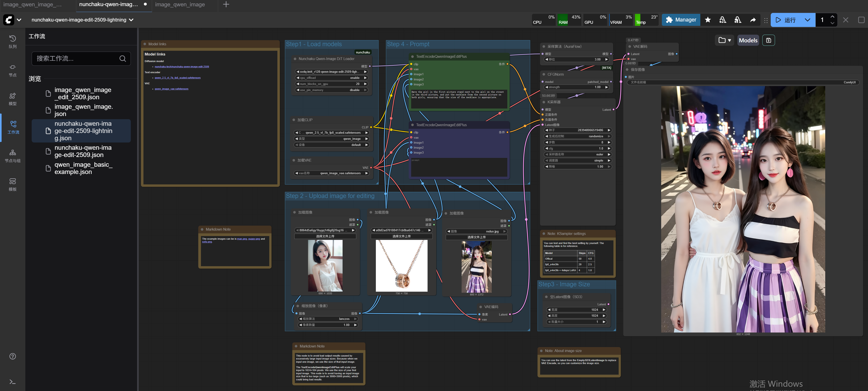Toggle collapse dot on K采样器 node

pyautogui.click(x=544, y=102)
